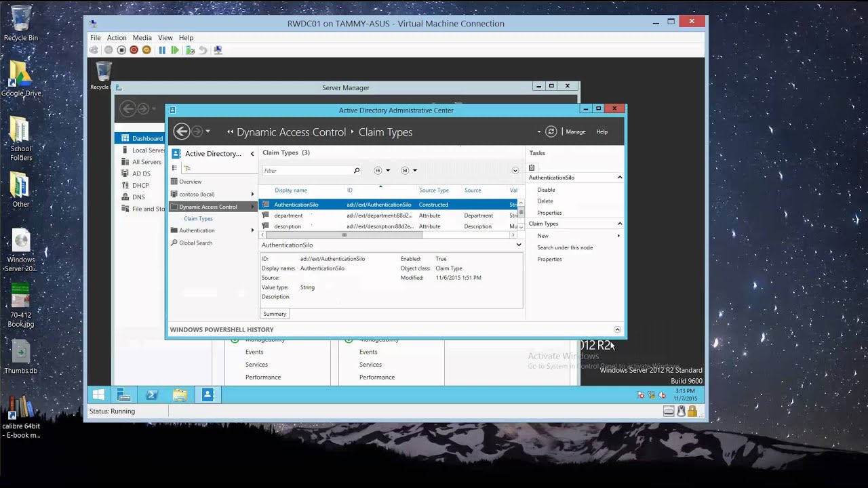The image size is (868, 488).
Task: Click the Checkpoint icon in VM toolbar
Action: [190, 50]
